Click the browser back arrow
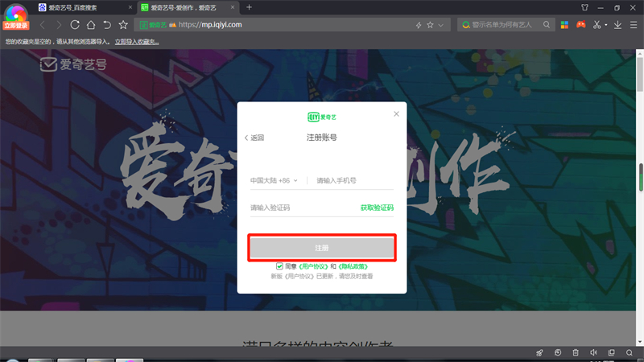 [43, 25]
